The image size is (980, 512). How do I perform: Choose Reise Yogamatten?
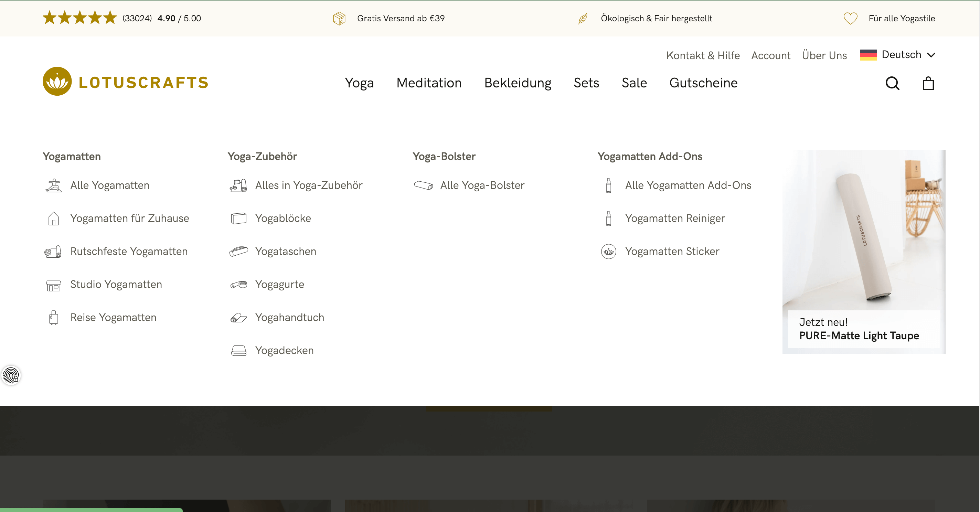(x=113, y=318)
